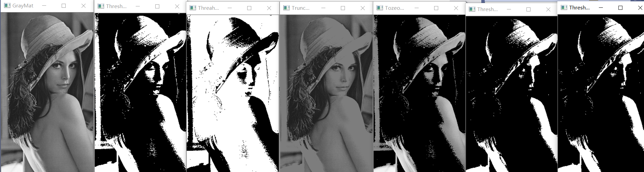Click the inverted white-background image in Threah... window
This screenshot has width=644, height=172.
click(233, 93)
